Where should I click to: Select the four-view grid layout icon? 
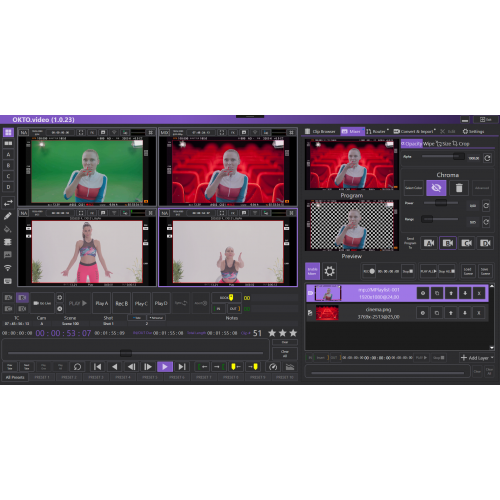pos(8,132)
